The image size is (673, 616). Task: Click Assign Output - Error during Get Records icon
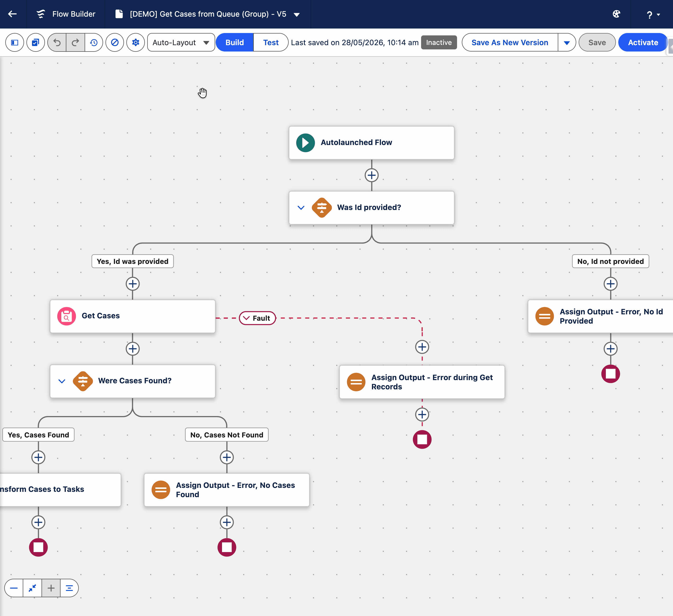356,382
